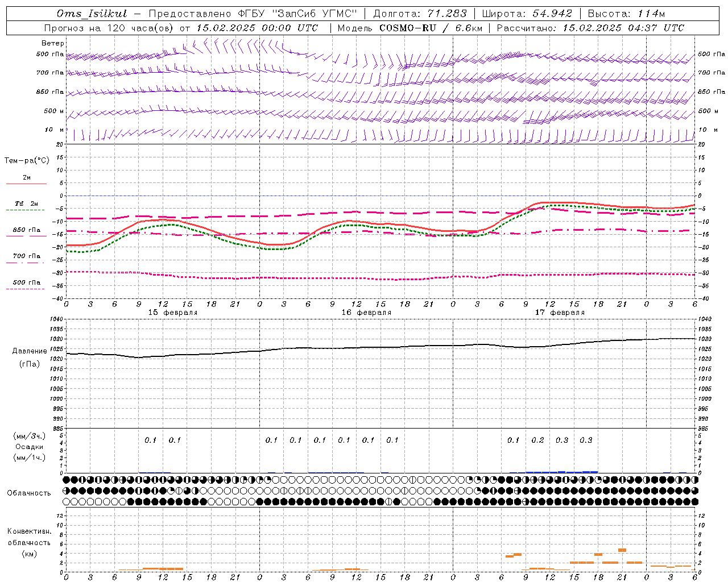
Task: Click the Ветер section label
Action: coord(53,43)
